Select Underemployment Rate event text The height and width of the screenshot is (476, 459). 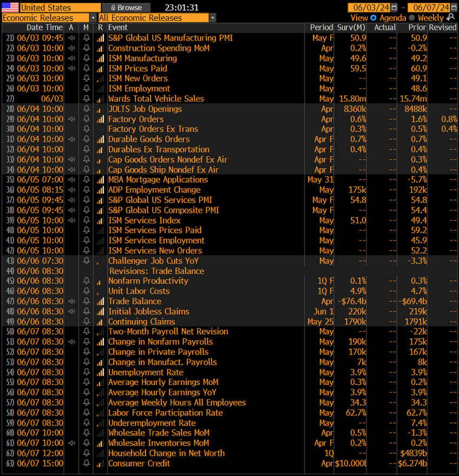[x=152, y=423]
